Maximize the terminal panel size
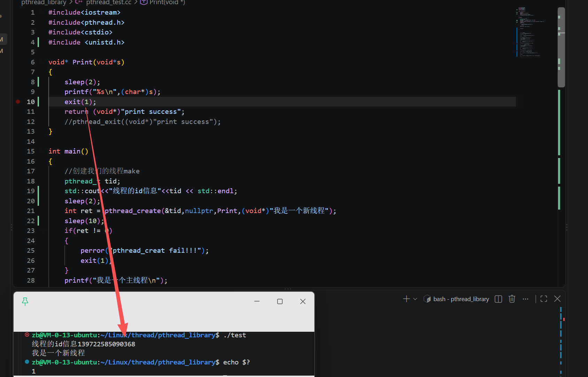 click(544, 299)
